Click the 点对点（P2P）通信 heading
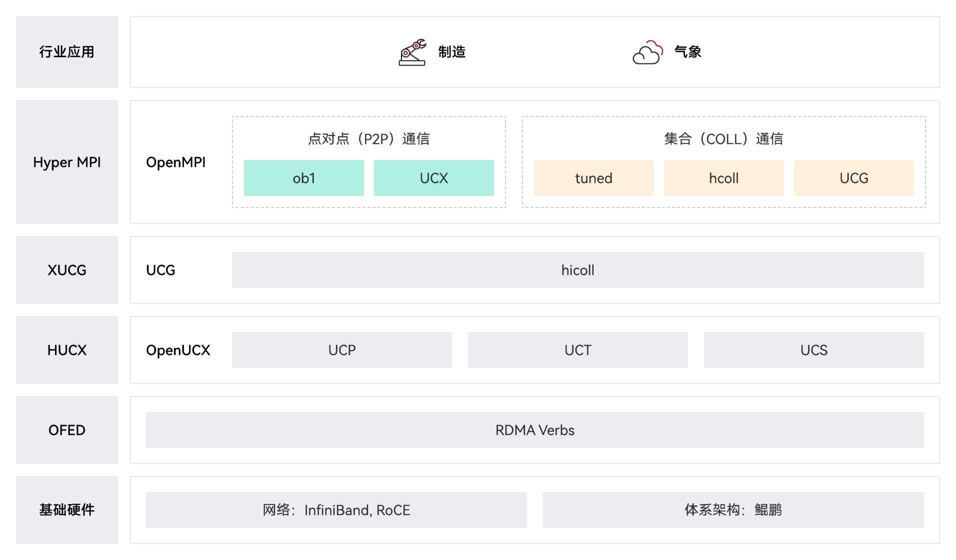 (369, 138)
